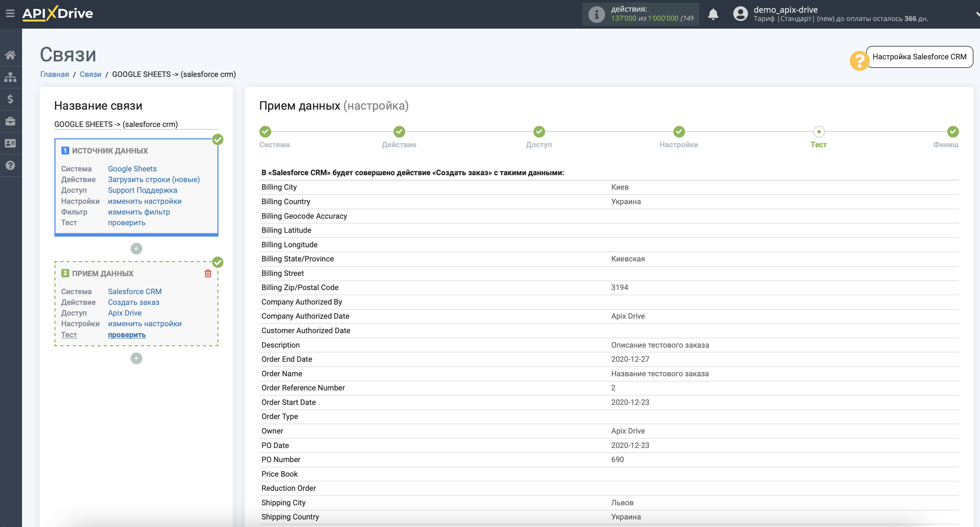Click the green checkmark on data receiver block

[218, 262]
